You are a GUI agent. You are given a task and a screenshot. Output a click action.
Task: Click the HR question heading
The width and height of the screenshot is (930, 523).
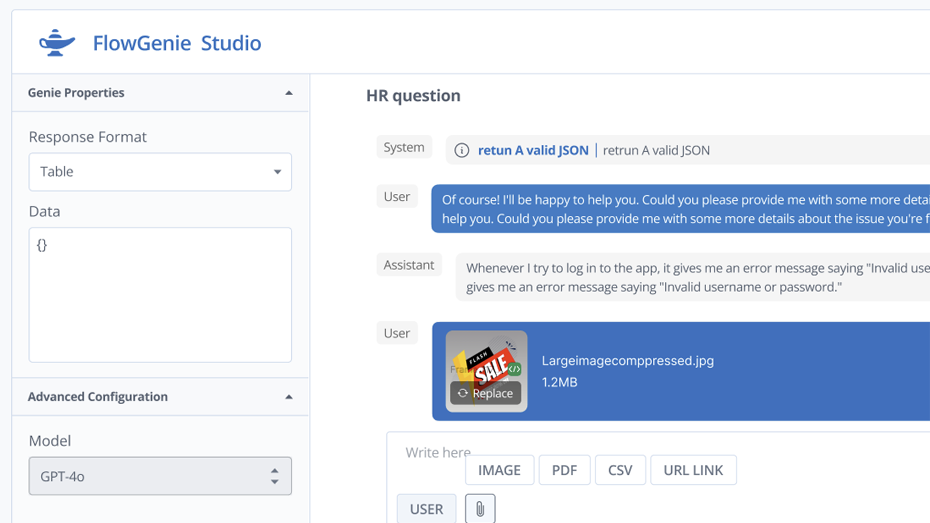click(x=413, y=95)
